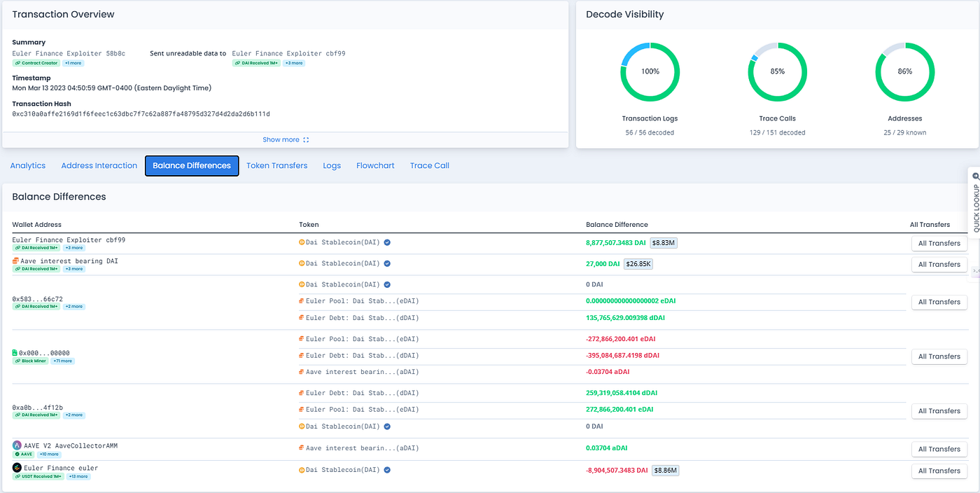The width and height of the screenshot is (980, 493).
Task: Click All Transfers for Euler Finance euler
Action: (x=939, y=471)
